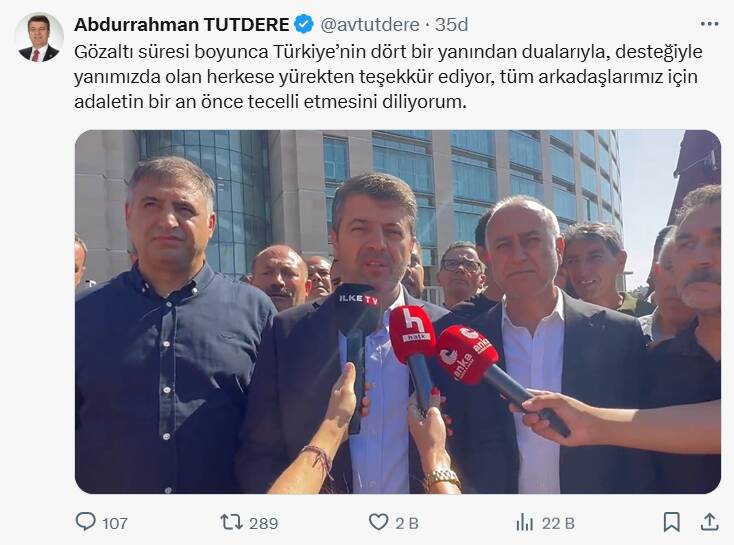Click the tweet text starting with Gözaltı süresi
Viewport: 734px width, 545px height.
tap(388, 77)
